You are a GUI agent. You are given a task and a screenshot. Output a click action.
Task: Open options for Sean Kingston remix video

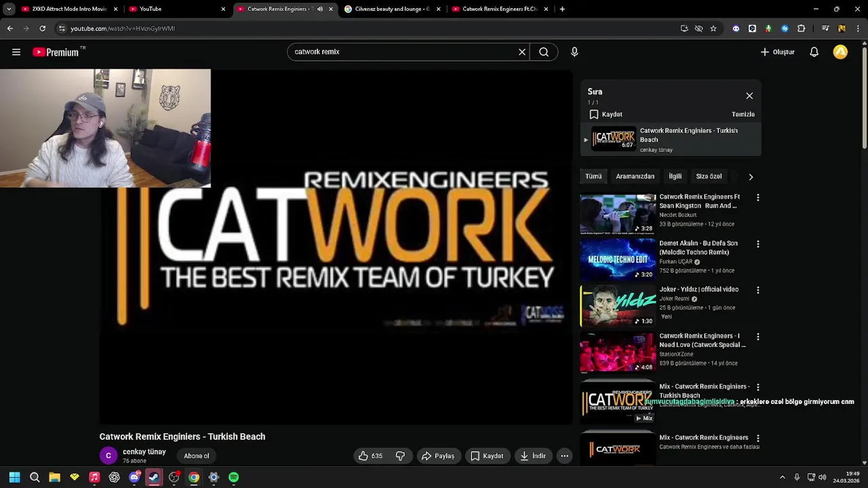pos(758,198)
